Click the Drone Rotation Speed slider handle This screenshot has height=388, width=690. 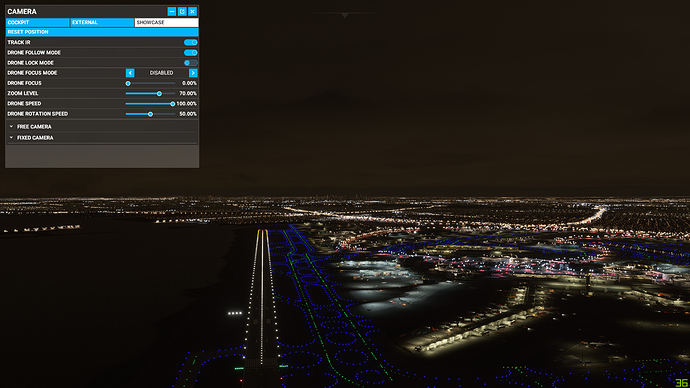pos(150,114)
